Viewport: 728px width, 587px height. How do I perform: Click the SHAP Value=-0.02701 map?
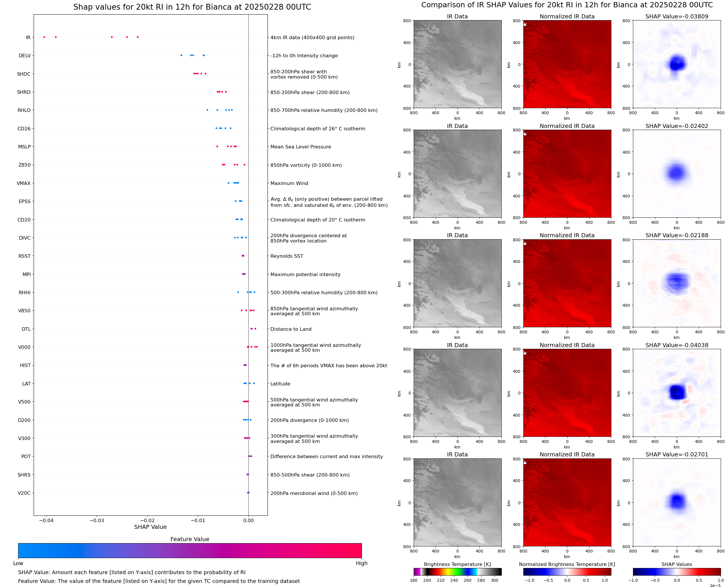click(x=677, y=503)
